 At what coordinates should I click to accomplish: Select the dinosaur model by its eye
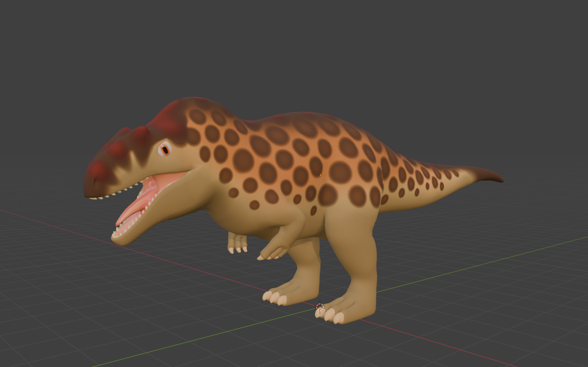point(165,149)
